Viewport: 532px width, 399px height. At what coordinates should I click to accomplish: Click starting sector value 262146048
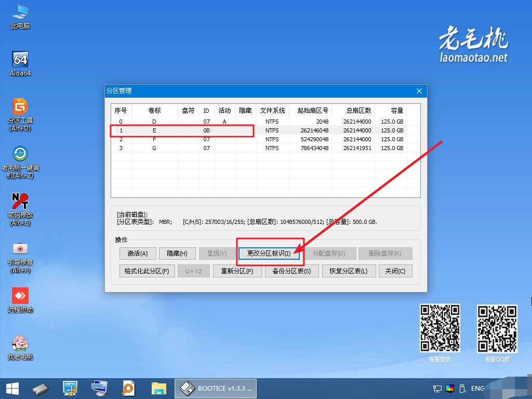(314, 130)
